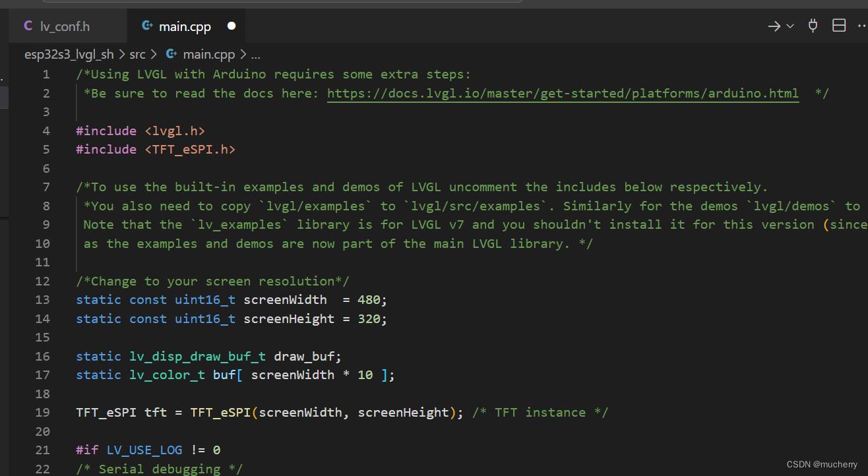Click the #if directive on line 21
The image size is (868, 476).
tap(87, 450)
